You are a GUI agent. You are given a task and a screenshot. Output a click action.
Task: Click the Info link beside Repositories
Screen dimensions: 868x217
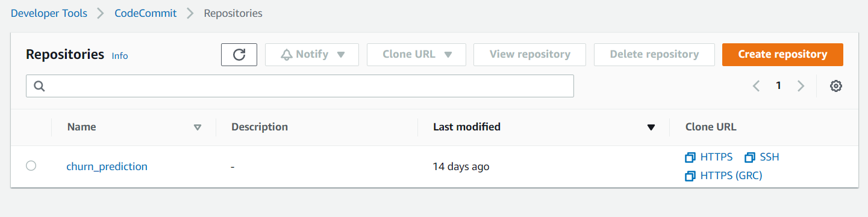[120, 55]
